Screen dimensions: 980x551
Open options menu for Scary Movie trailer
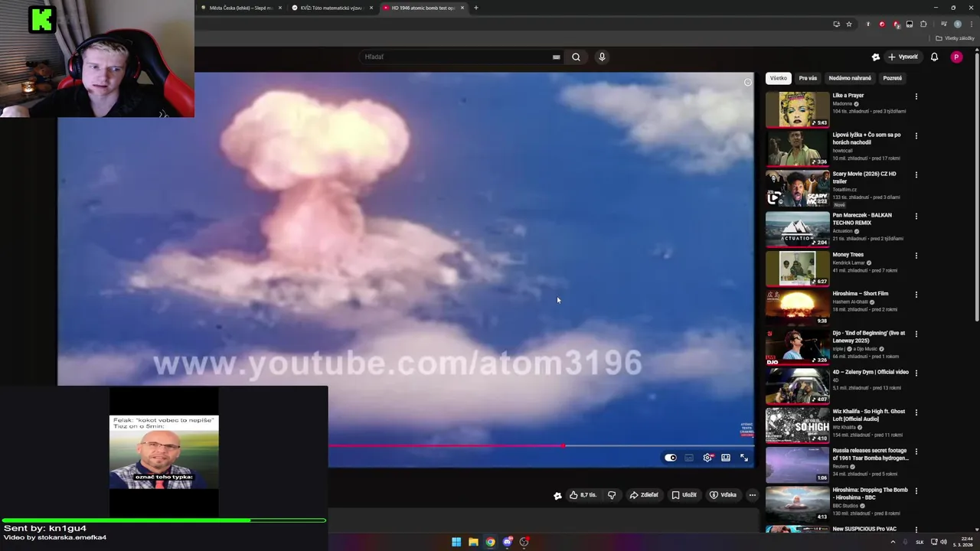click(916, 175)
